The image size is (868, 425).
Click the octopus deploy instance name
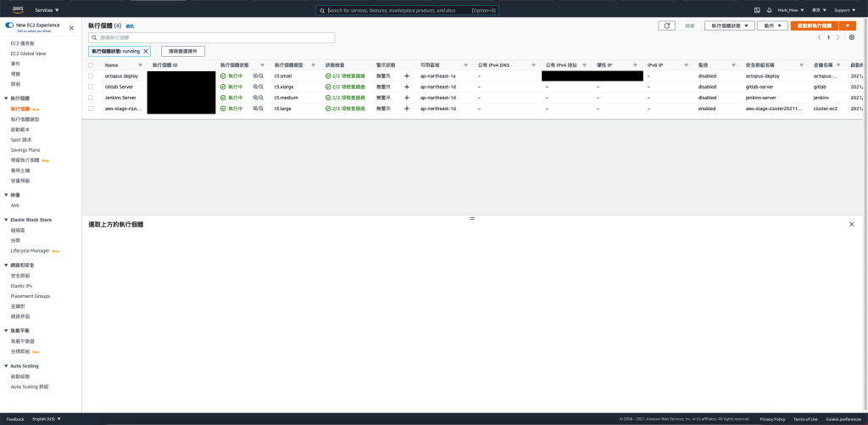pyautogui.click(x=121, y=75)
